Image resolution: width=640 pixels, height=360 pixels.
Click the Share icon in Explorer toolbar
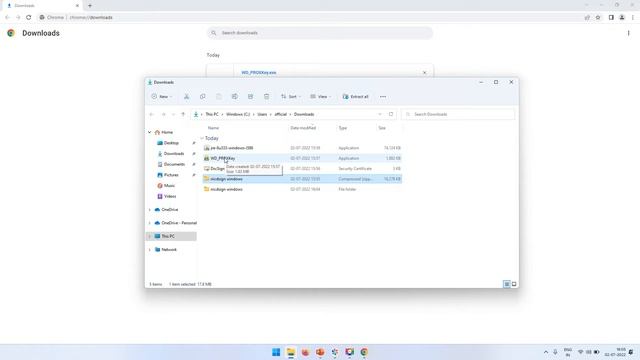tap(251, 97)
